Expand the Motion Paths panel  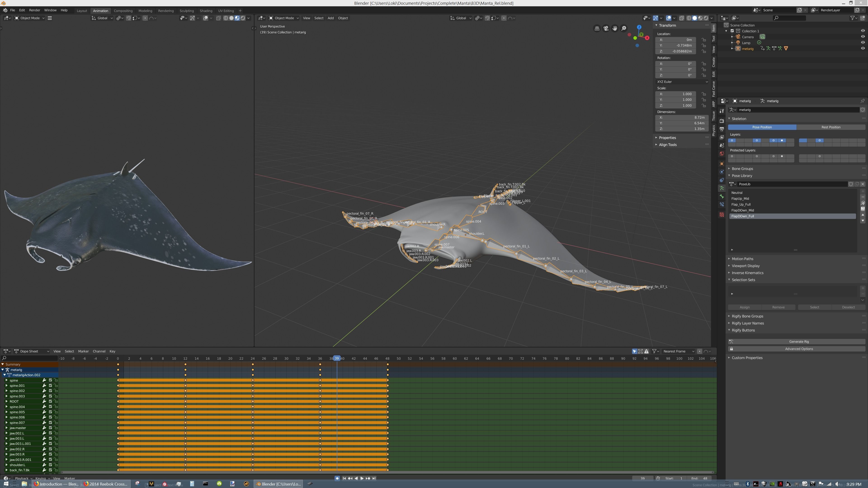pyautogui.click(x=742, y=259)
